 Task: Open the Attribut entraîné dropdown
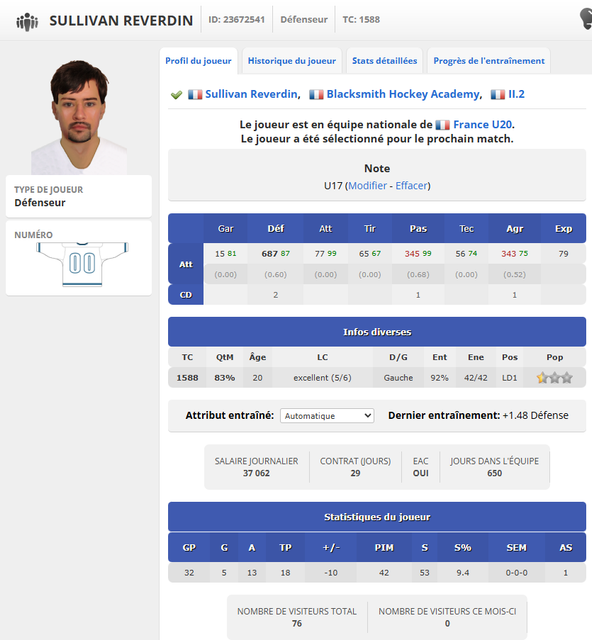pyautogui.click(x=327, y=416)
